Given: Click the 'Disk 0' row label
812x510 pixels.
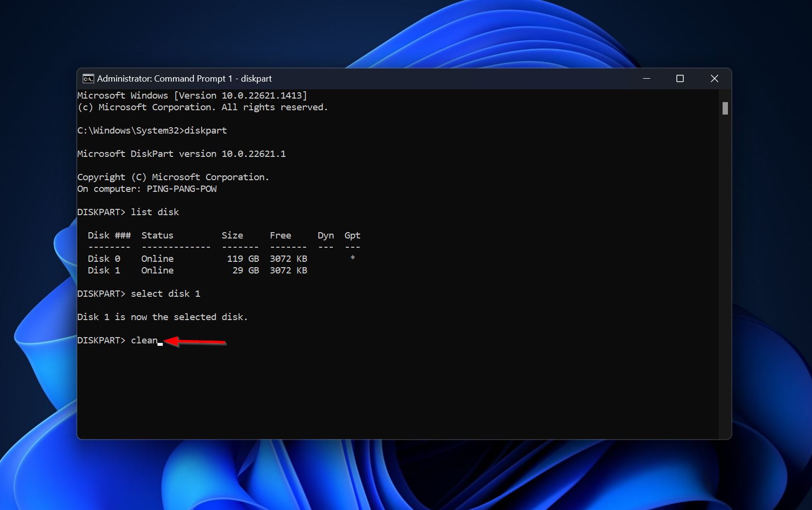Looking at the screenshot, I should pos(104,259).
